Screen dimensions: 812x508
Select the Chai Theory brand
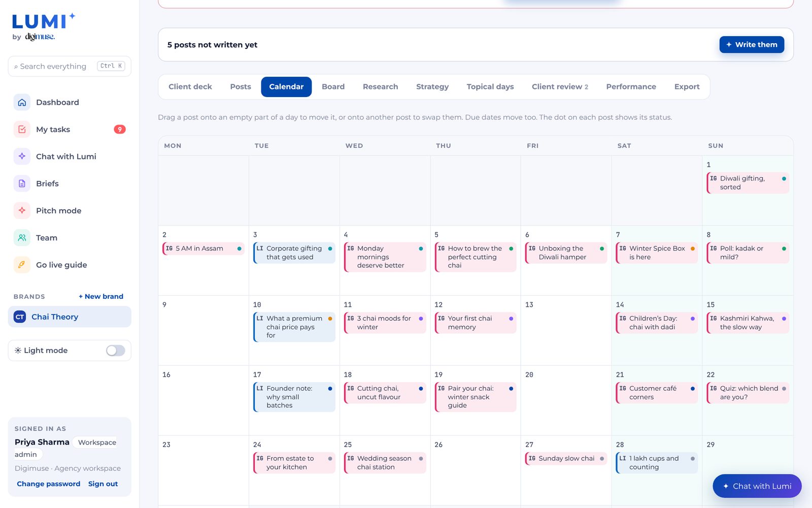(x=70, y=317)
